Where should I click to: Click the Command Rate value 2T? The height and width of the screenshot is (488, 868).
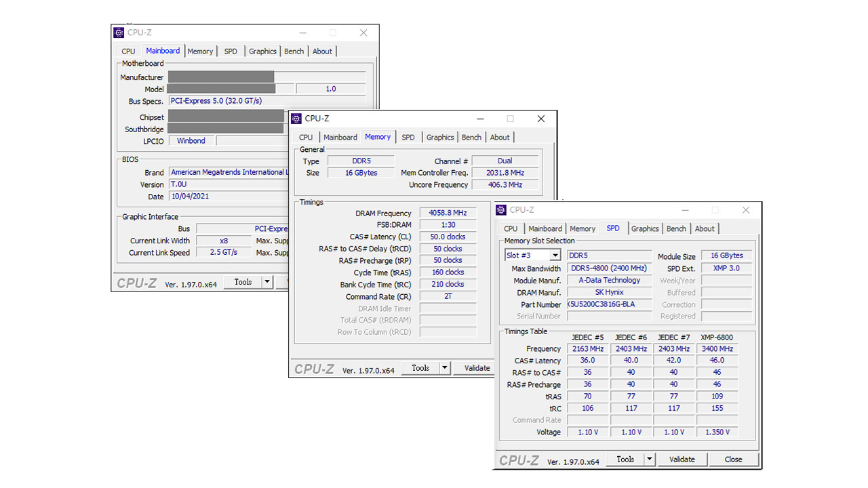[x=448, y=296]
